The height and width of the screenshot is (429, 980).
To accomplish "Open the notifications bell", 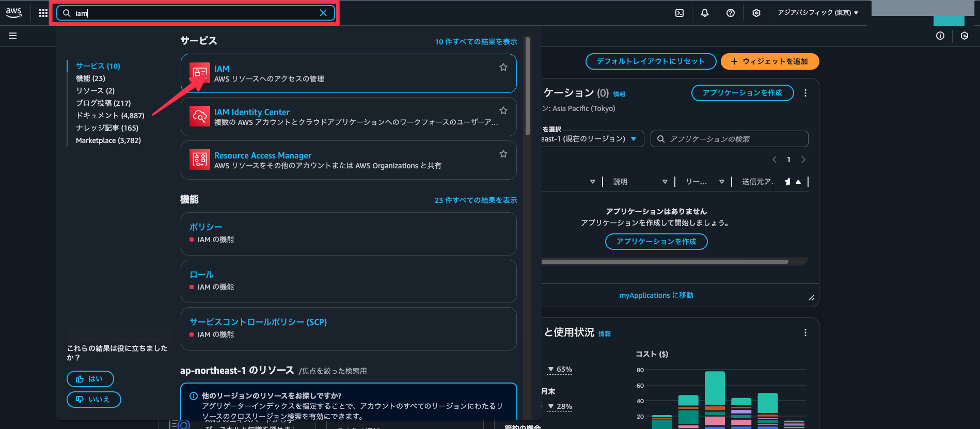I will click(705, 13).
